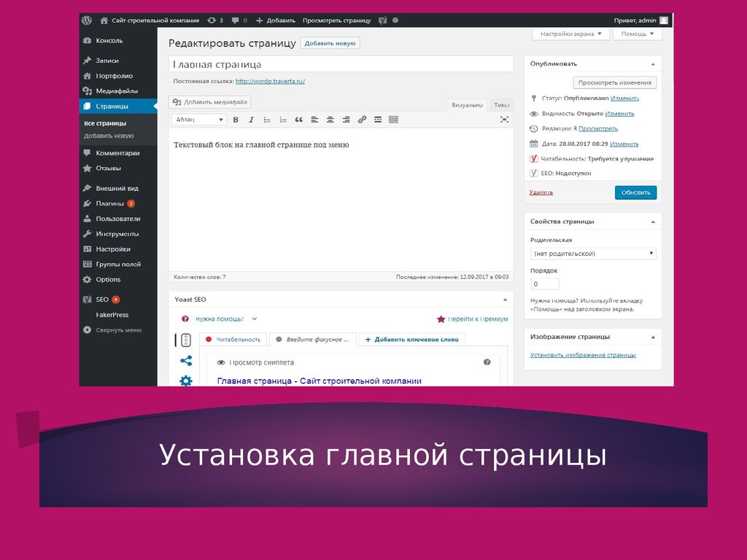Insert or edit link icon
Image resolution: width=747 pixels, height=560 pixels.
coord(362,120)
